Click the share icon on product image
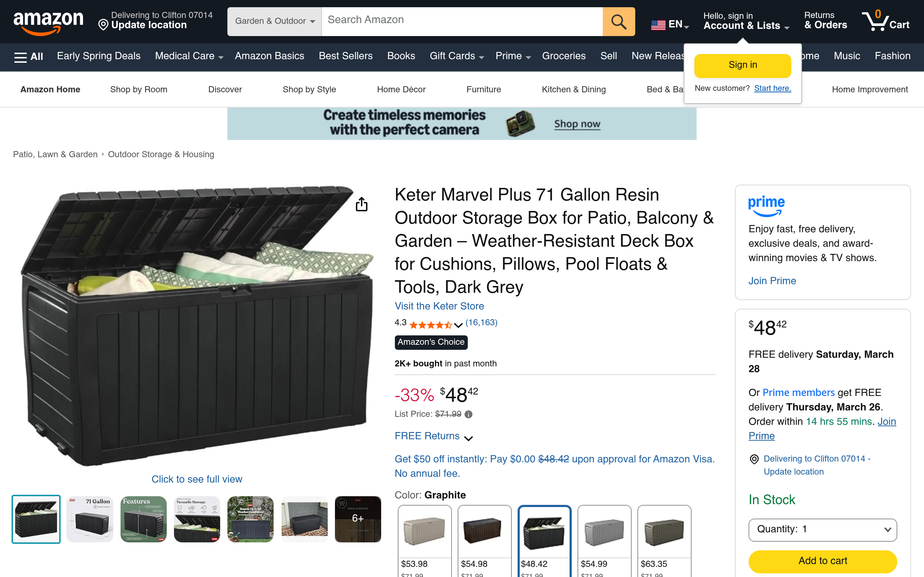The width and height of the screenshot is (924, 577). pyautogui.click(x=361, y=204)
